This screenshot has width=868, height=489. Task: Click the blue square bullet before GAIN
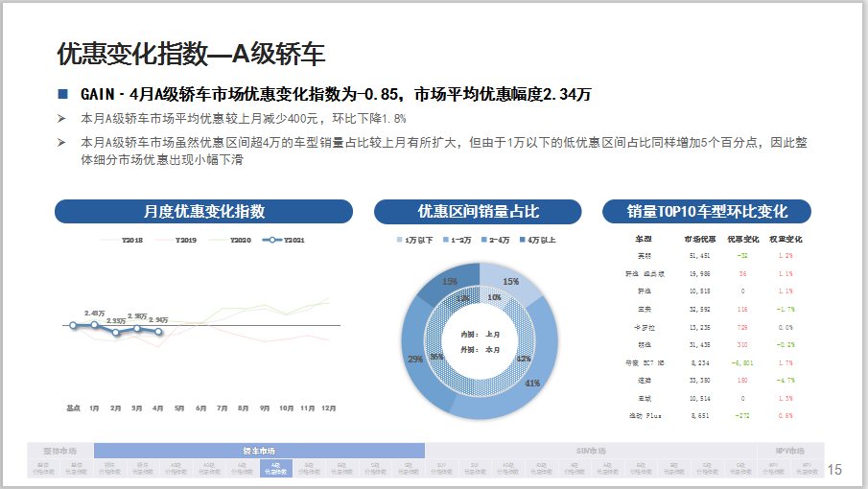[63, 94]
